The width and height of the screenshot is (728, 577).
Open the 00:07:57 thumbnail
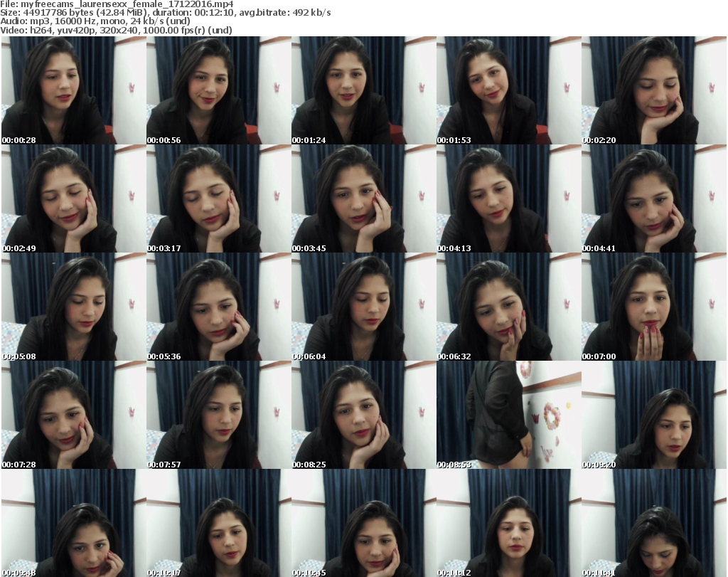pyautogui.click(x=218, y=415)
